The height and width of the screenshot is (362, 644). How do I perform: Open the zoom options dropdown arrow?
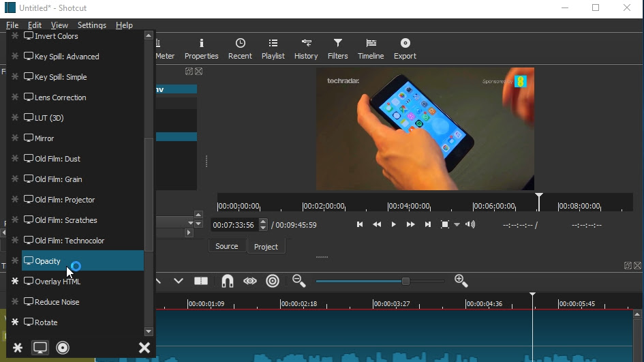pos(457,225)
